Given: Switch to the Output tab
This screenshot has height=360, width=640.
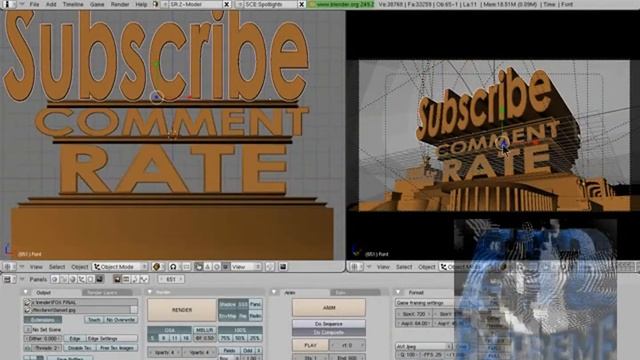Looking at the screenshot, I should coord(43,292).
